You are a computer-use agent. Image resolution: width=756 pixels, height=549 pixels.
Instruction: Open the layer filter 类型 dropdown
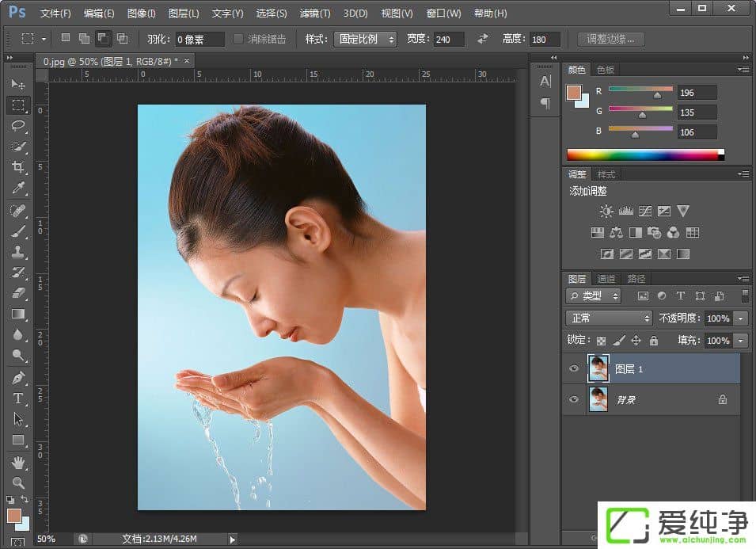(594, 295)
